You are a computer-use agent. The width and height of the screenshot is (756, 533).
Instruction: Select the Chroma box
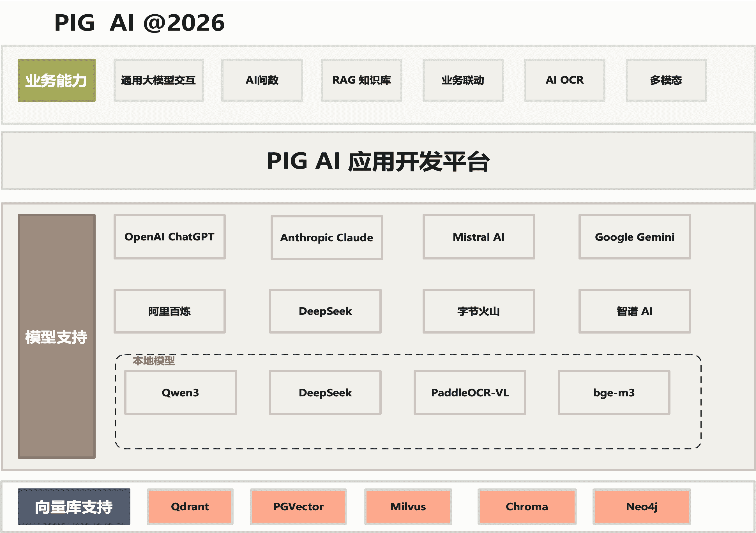coord(527,506)
